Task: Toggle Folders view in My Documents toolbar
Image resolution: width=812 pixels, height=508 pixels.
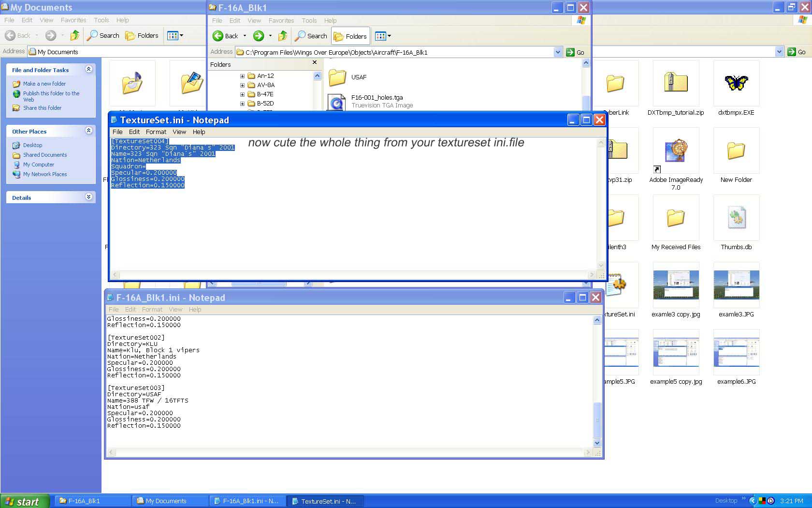Action: tap(142, 35)
